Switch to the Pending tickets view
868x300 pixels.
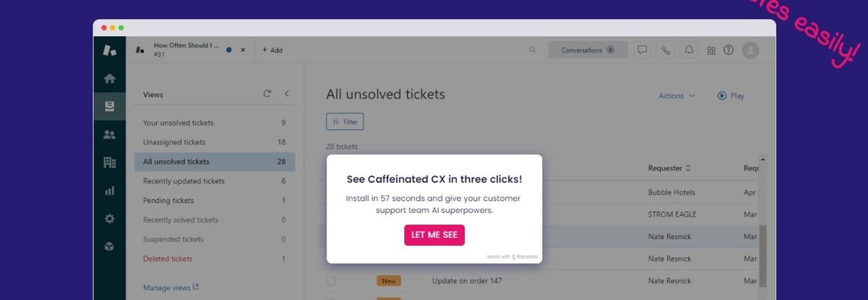coord(215,200)
